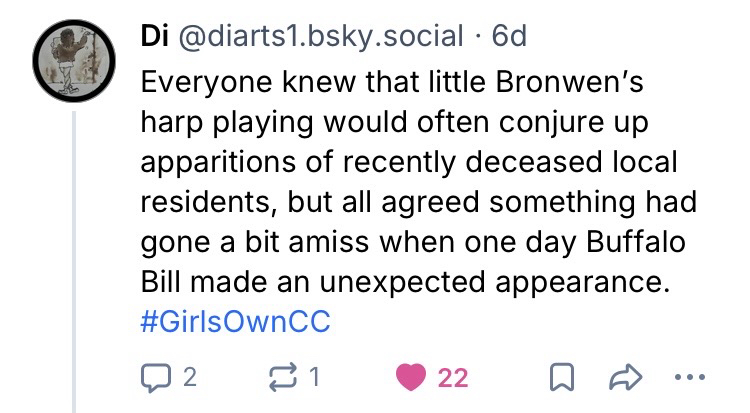
Task: Click the reply count 2
Action: [x=189, y=377]
